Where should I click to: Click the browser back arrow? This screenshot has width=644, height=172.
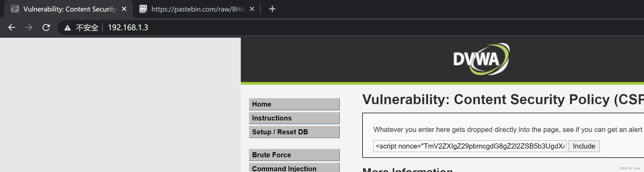[12, 28]
